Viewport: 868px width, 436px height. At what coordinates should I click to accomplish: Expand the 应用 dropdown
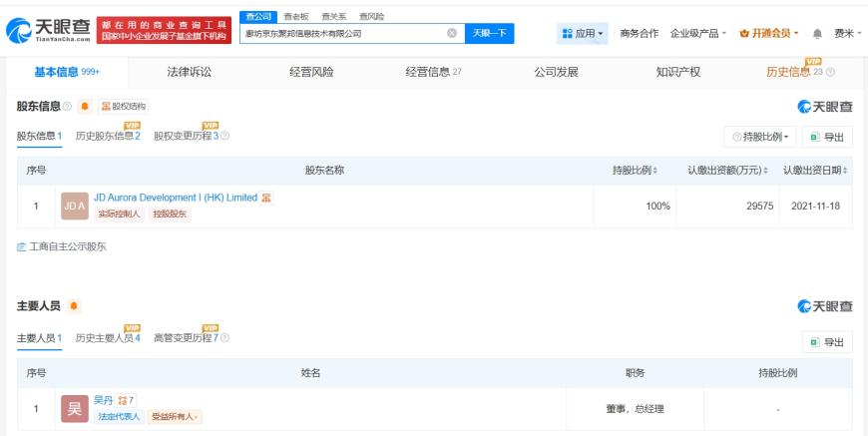[583, 34]
